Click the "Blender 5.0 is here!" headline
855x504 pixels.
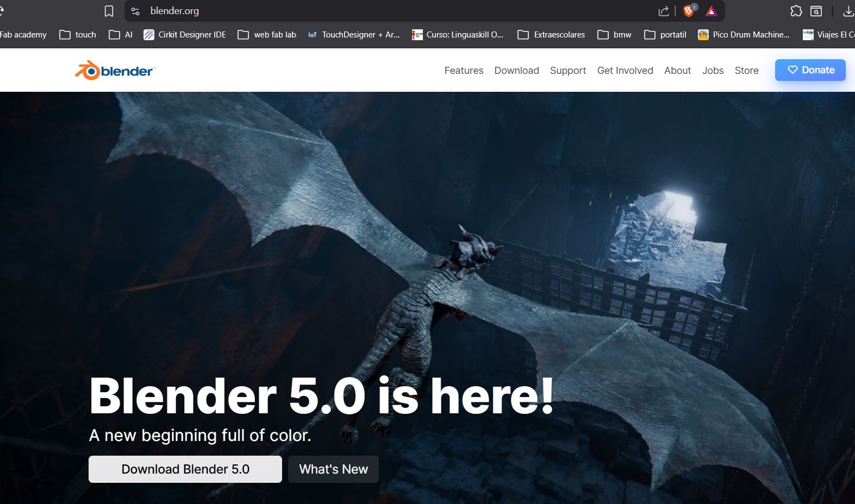(x=322, y=396)
